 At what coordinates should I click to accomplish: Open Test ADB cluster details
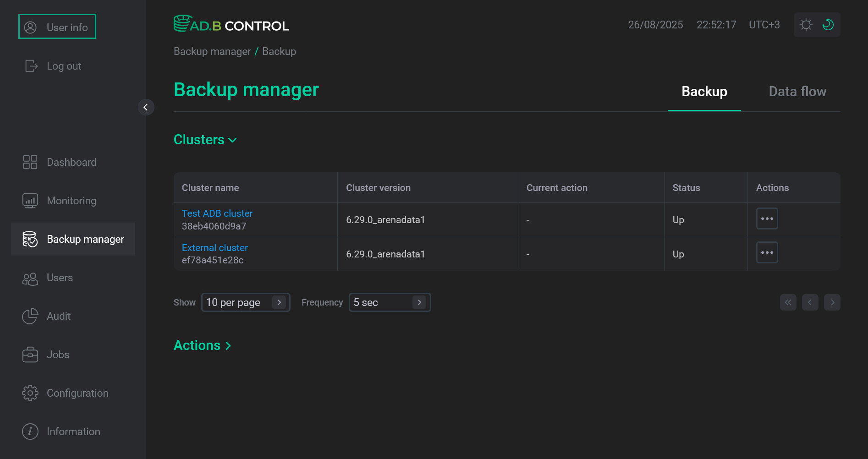pyautogui.click(x=217, y=213)
